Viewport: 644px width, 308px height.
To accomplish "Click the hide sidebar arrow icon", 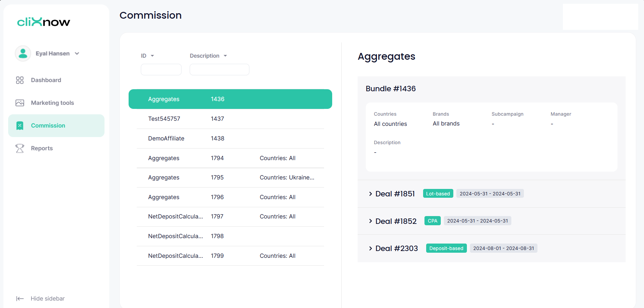I will point(20,299).
